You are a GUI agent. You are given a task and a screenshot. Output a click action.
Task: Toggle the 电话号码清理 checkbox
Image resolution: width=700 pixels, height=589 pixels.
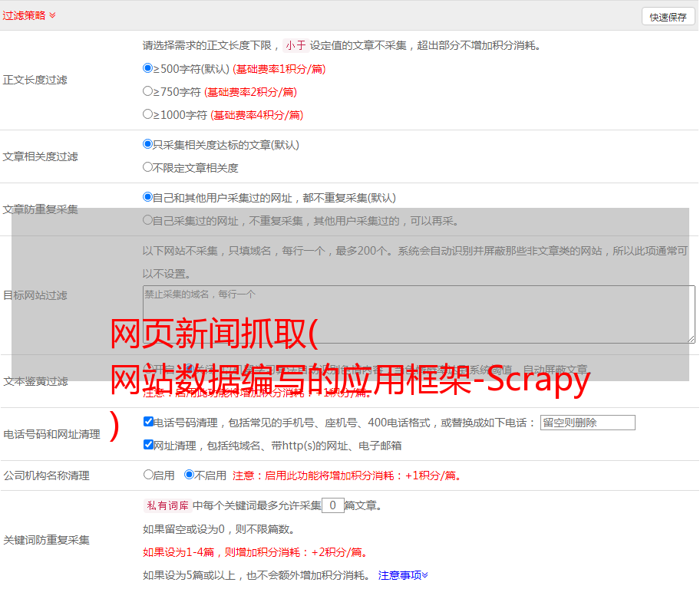[x=148, y=422]
